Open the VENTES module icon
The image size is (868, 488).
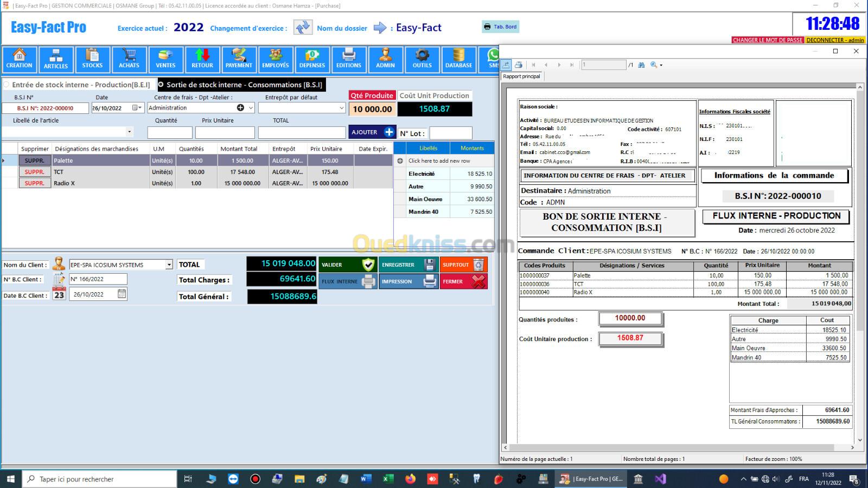click(165, 59)
